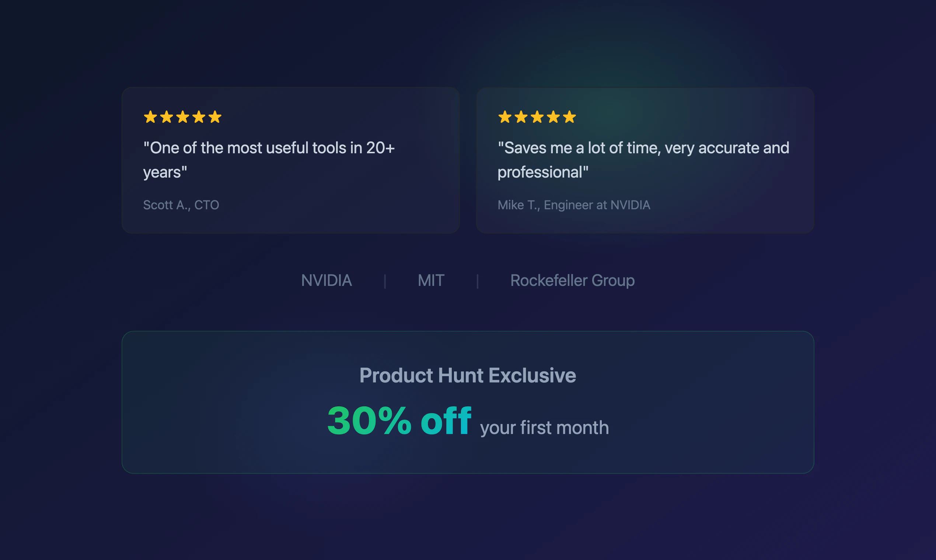This screenshot has height=560, width=936.
Task: Click the first star in Mike's review
Action: 504,117
